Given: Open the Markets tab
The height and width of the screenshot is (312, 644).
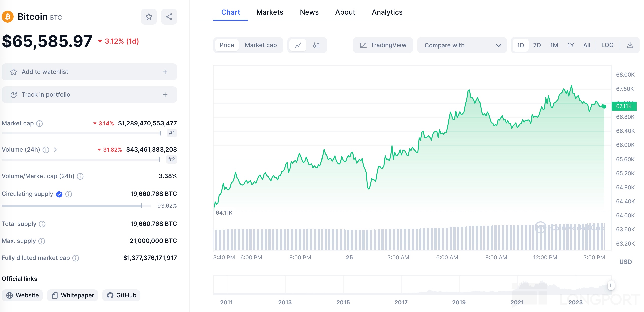Looking at the screenshot, I should click(x=270, y=12).
